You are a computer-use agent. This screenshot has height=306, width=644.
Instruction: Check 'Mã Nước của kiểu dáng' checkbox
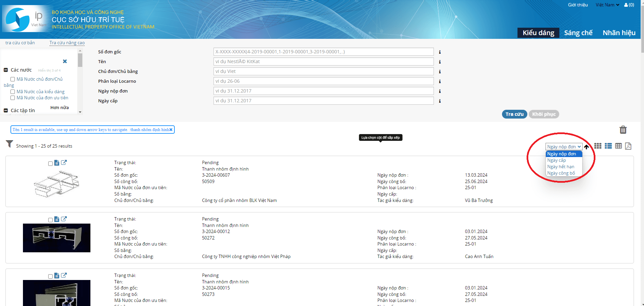click(12, 92)
